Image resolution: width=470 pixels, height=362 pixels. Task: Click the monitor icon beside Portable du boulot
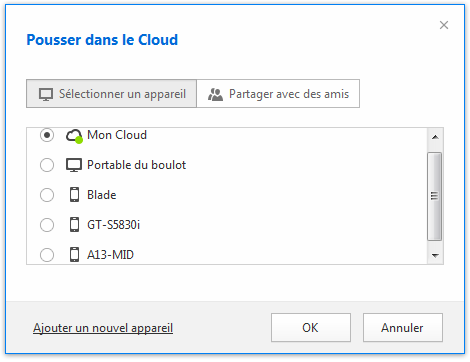(x=74, y=165)
